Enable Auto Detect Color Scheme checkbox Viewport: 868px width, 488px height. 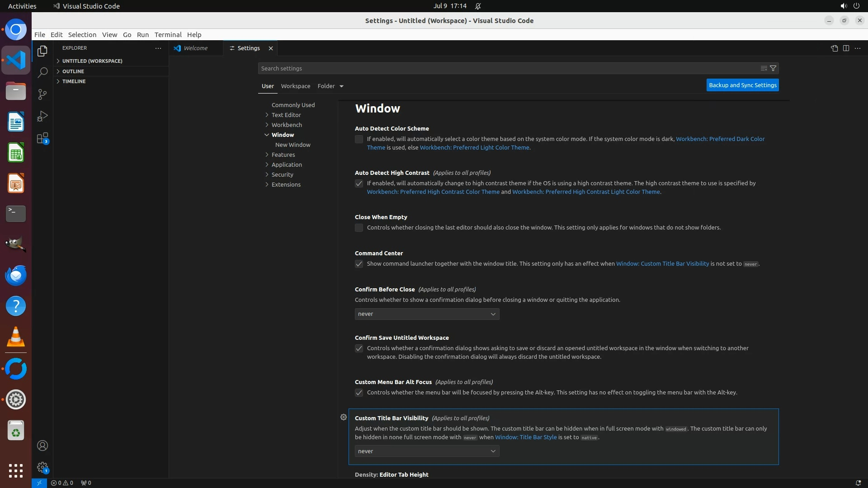(359, 139)
